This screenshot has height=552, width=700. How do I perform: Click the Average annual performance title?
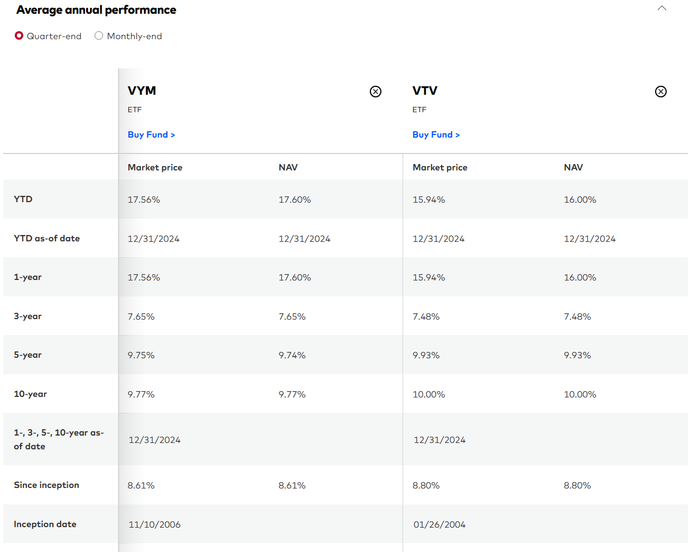(96, 10)
